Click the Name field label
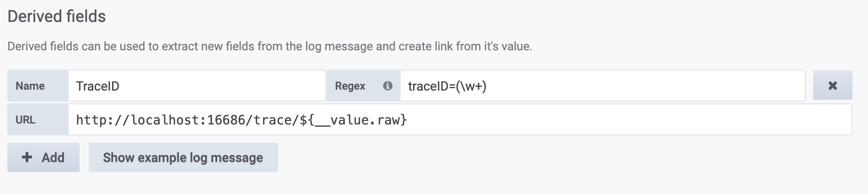The height and width of the screenshot is (194, 868). coord(30,86)
